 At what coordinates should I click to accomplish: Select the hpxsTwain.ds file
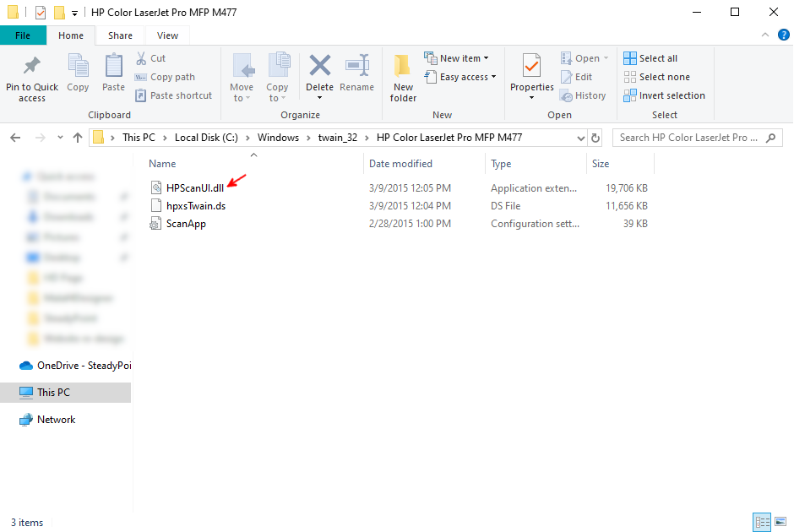pyautogui.click(x=196, y=206)
